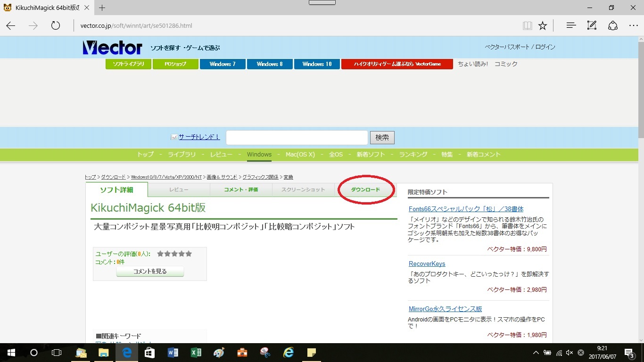The width and height of the screenshot is (644, 362).
Task: Switch to ダウンロード tab
Action: click(365, 189)
